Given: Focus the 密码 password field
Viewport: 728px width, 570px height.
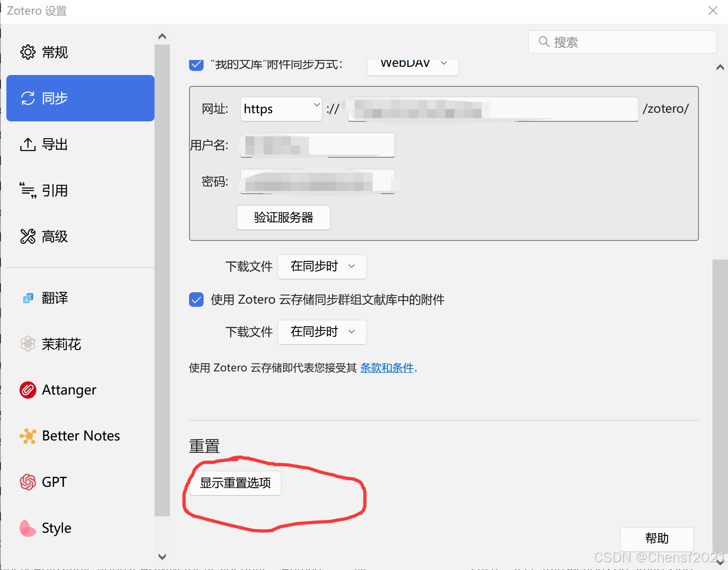Looking at the screenshot, I should [x=317, y=181].
